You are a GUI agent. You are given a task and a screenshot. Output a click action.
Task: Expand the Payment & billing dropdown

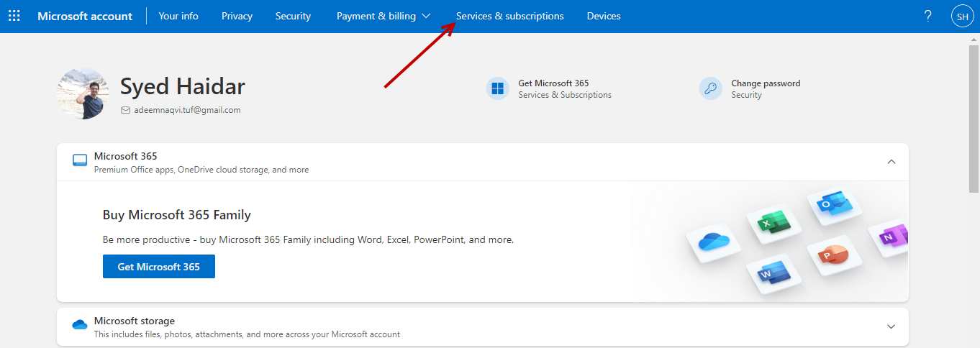383,16
